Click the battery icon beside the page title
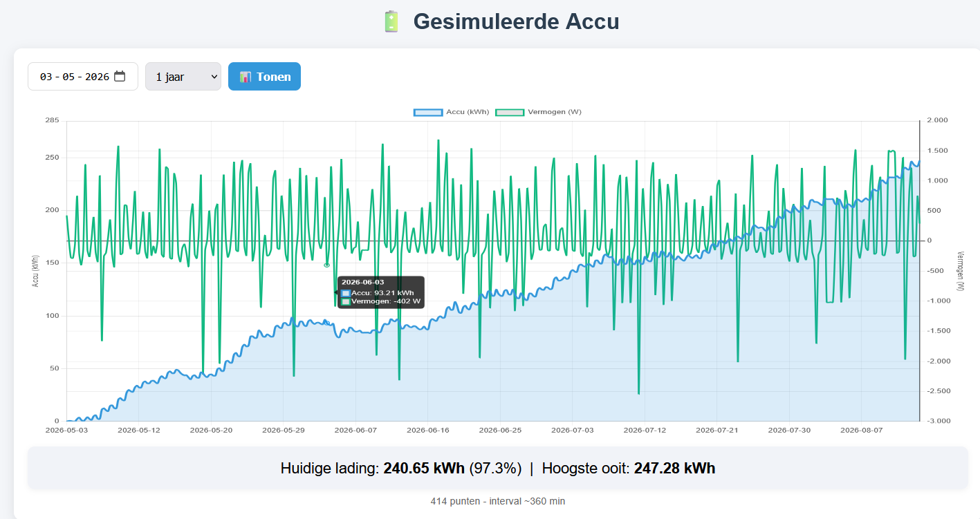 tap(391, 21)
